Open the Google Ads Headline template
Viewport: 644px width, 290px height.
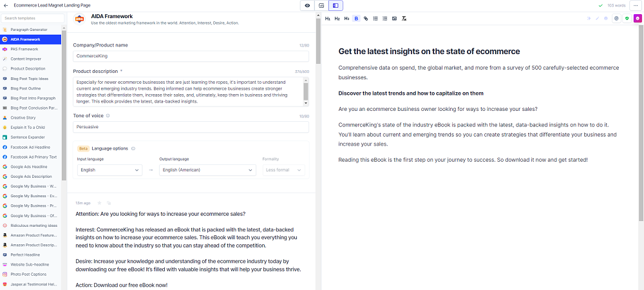pyautogui.click(x=31, y=167)
